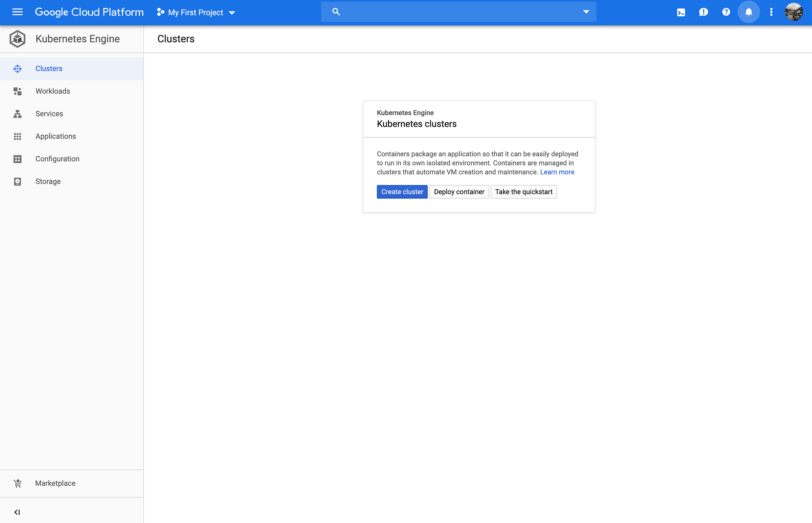Click the Kubernetes clusters card title
The height and width of the screenshot is (523, 812).
coord(417,124)
